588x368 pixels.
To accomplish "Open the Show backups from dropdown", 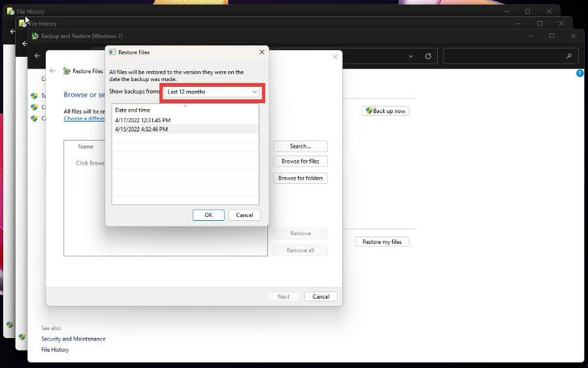I will (212, 92).
